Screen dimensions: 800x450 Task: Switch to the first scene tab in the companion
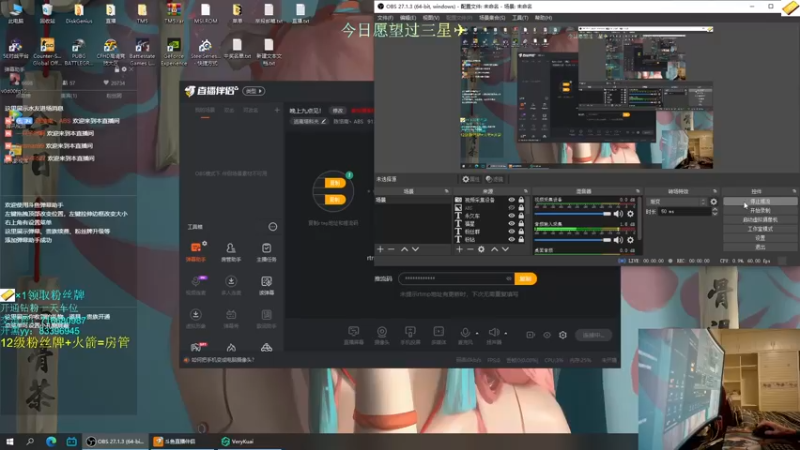pos(205,110)
